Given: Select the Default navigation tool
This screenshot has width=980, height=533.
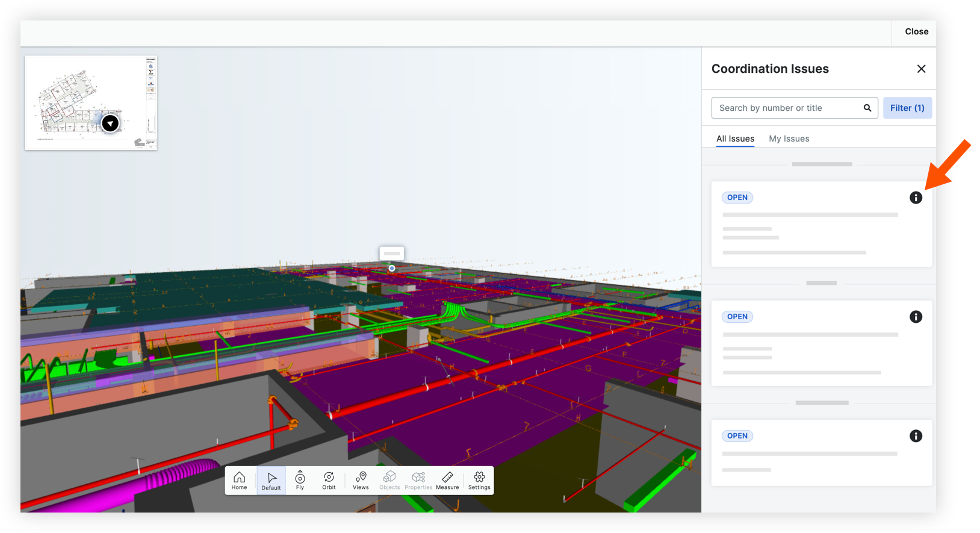Looking at the screenshot, I should tap(271, 481).
